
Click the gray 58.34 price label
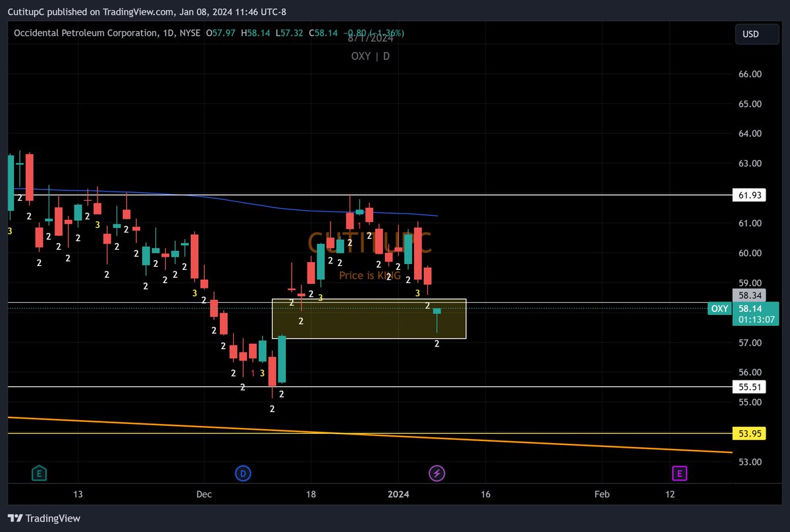tap(749, 296)
